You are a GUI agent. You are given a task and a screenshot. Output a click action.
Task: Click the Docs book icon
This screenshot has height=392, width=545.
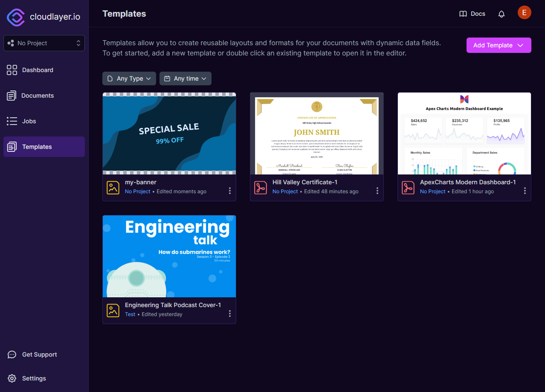pos(463,14)
